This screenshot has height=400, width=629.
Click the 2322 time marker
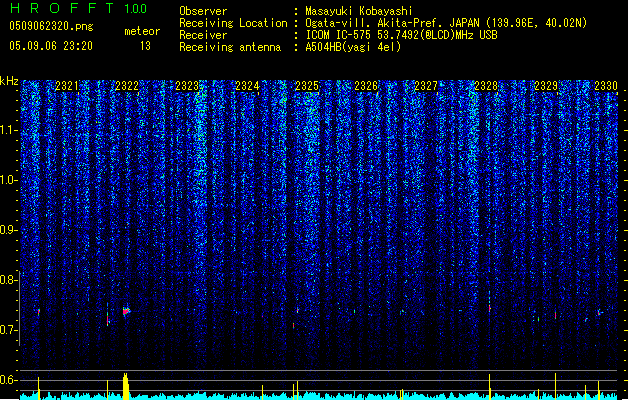[127, 85]
